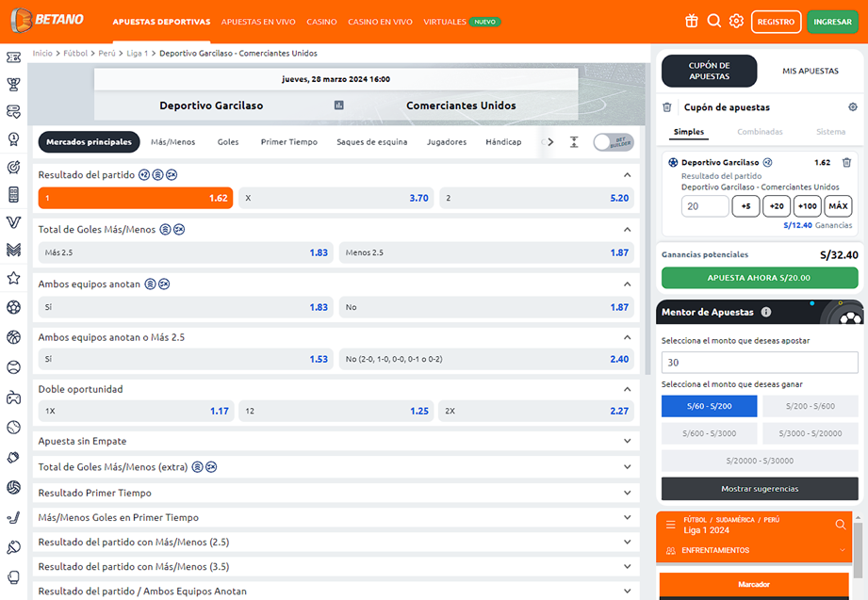Open the Mis Apuestas tab
The width and height of the screenshot is (868, 600).
coord(811,71)
